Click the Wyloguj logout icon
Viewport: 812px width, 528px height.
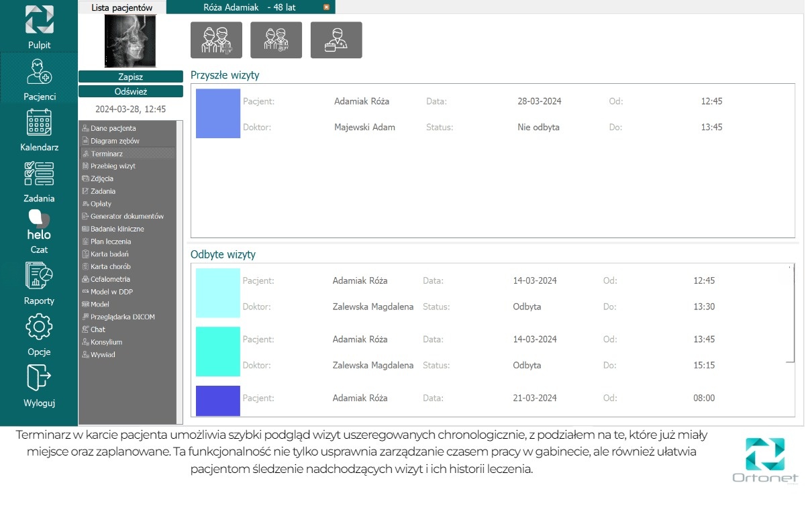pos(39,378)
